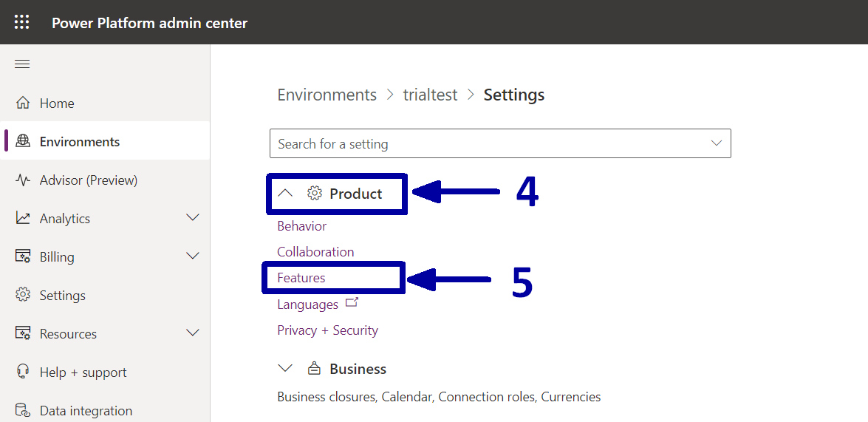The width and height of the screenshot is (868, 422).
Task: Click the Billing icon in sidebar
Action: [x=23, y=257]
